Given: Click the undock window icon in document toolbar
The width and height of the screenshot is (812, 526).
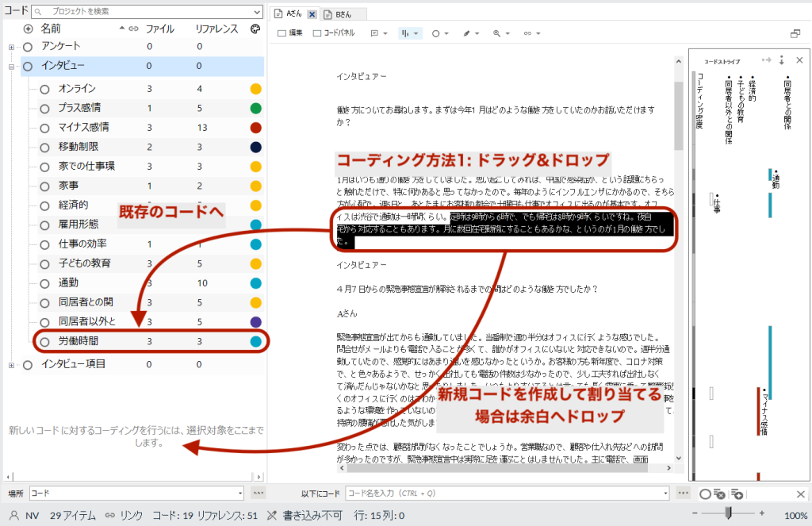Looking at the screenshot, I should pos(795,33).
